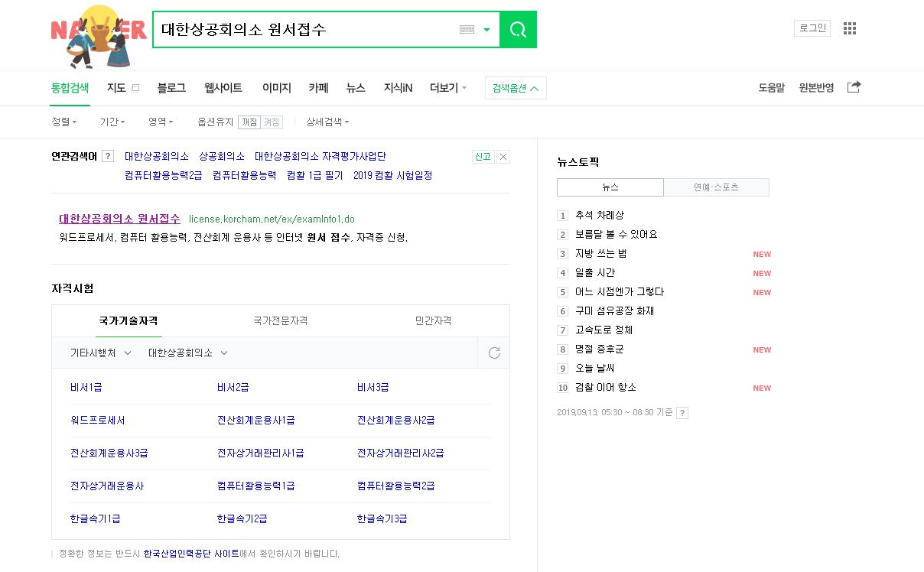Open news topic 지방 쓰는 법
This screenshot has width=924, height=572.
click(x=601, y=254)
